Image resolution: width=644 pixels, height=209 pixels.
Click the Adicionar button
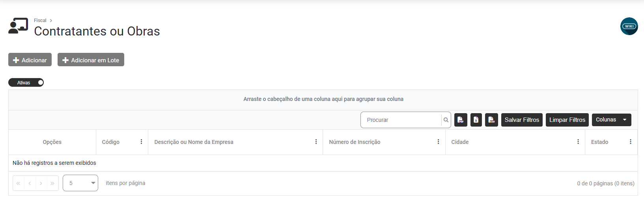point(30,60)
